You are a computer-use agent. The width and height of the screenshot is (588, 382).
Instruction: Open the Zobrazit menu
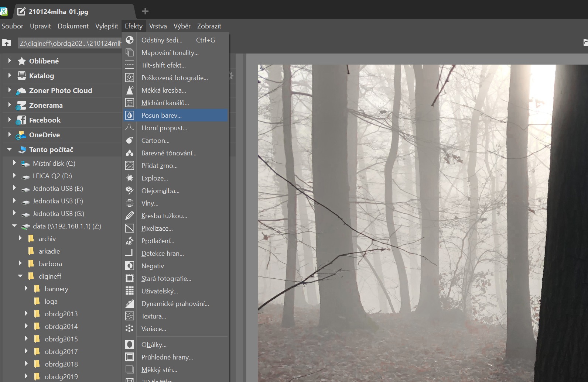click(x=209, y=26)
